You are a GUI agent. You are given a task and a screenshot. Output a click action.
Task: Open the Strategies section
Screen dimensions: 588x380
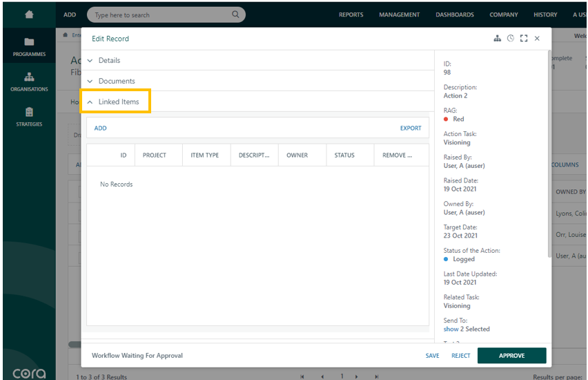click(29, 117)
